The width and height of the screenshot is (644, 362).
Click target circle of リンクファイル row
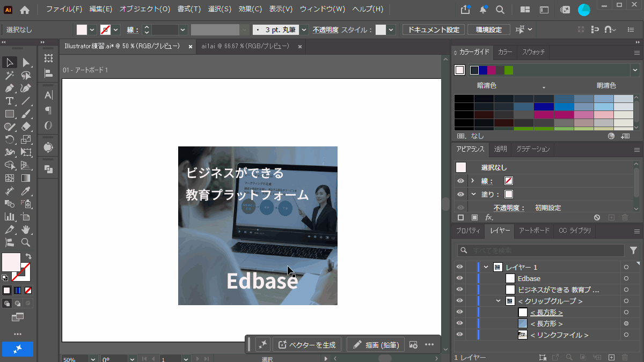(626, 335)
